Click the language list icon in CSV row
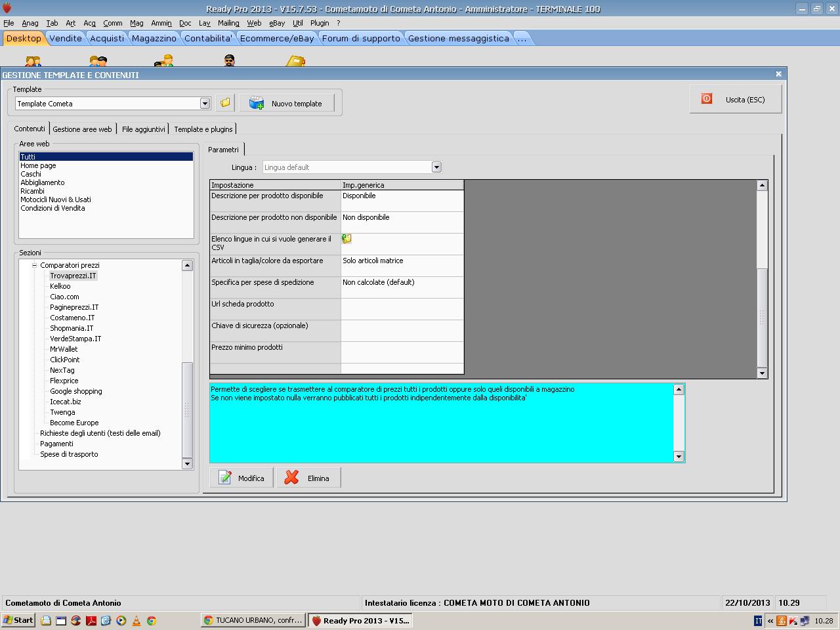The height and width of the screenshot is (630, 840). 346,239
